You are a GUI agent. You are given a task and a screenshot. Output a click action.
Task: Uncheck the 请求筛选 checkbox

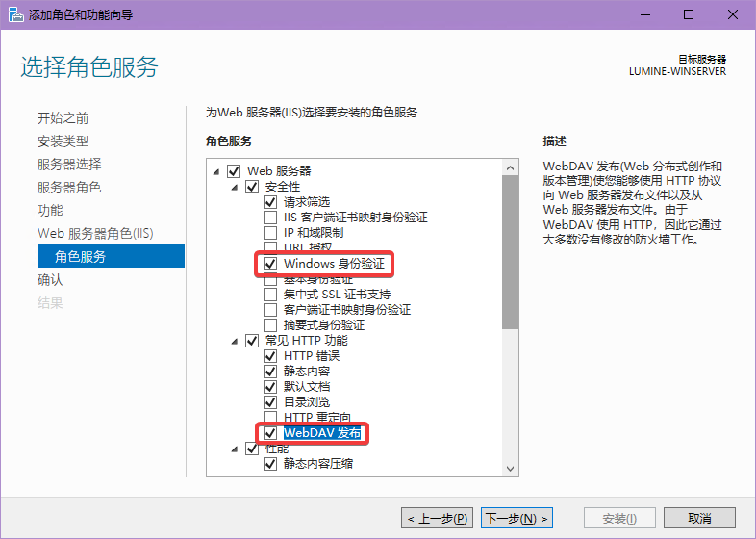270,202
